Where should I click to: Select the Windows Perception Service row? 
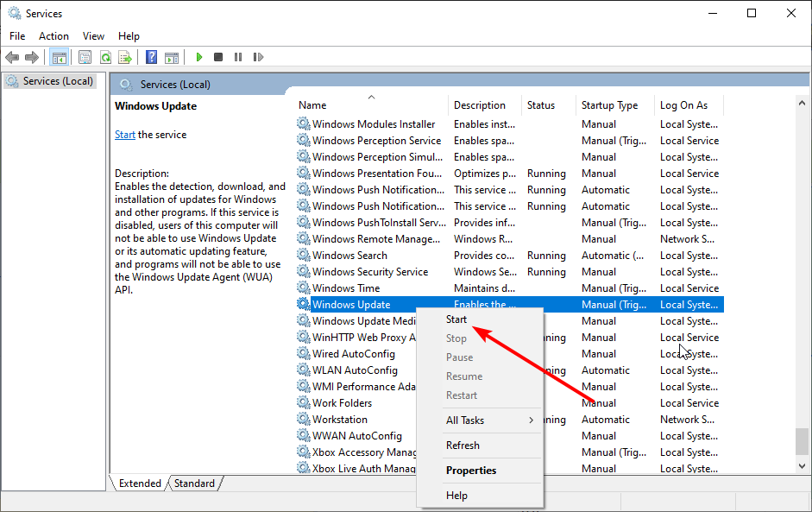point(510,141)
